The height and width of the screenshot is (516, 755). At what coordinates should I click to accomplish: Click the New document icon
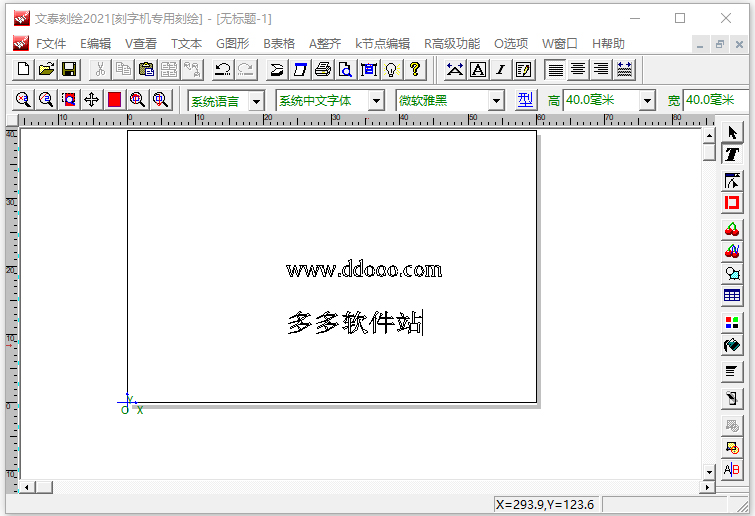(x=23, y=69)
